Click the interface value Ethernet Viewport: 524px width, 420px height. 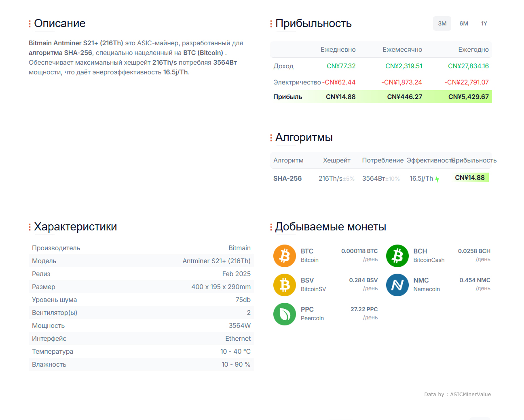pos(238,338)
